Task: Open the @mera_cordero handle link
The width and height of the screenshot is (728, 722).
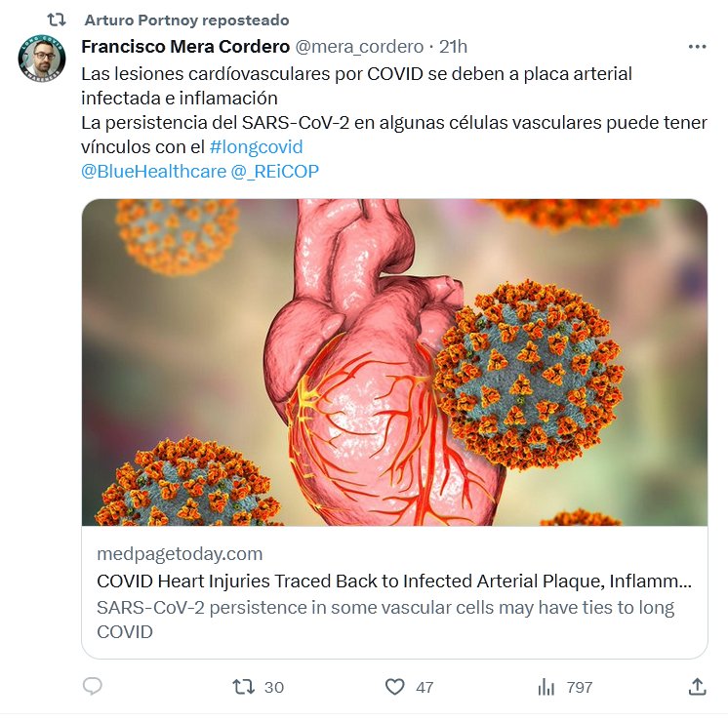Action: tap(358, 46)
